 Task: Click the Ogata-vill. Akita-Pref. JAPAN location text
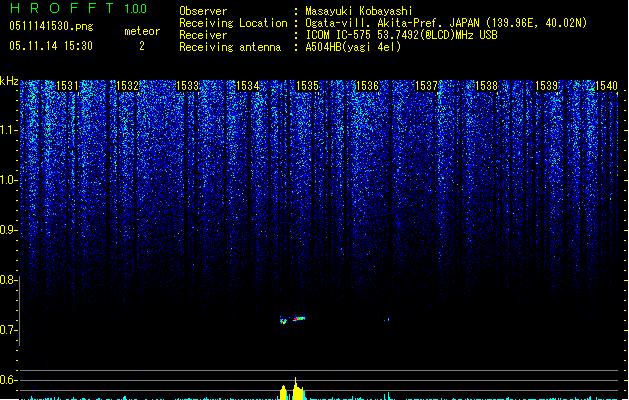[446, 23]
